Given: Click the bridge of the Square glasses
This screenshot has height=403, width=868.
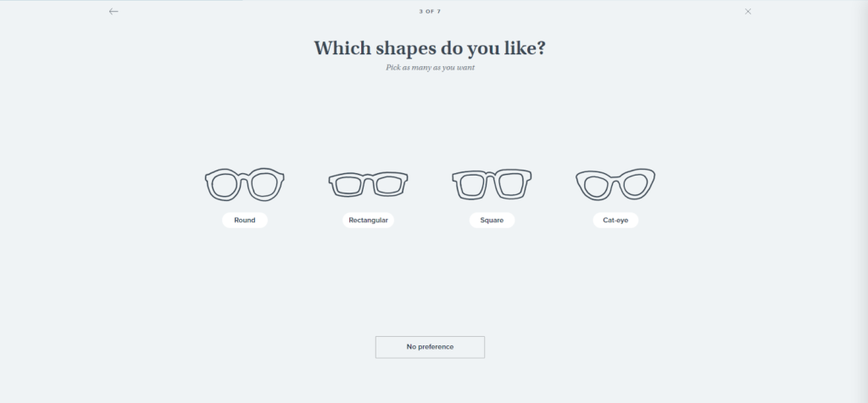Looking at the screenshot, I should pyautogui.click(x=492, y=176).
